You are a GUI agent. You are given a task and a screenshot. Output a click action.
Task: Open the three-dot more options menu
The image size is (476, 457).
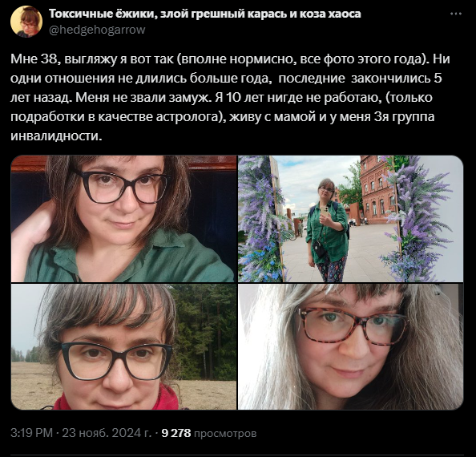tap(456, 14)
